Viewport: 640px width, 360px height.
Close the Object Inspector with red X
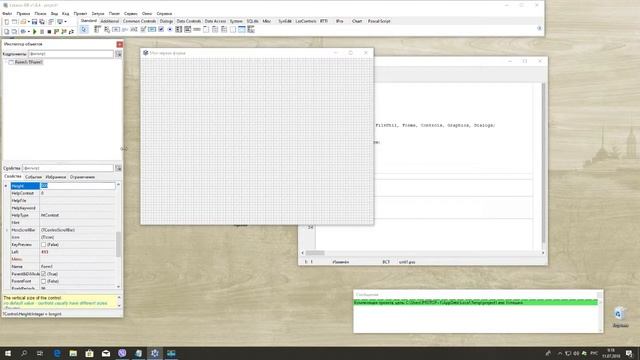coord(120,44)
